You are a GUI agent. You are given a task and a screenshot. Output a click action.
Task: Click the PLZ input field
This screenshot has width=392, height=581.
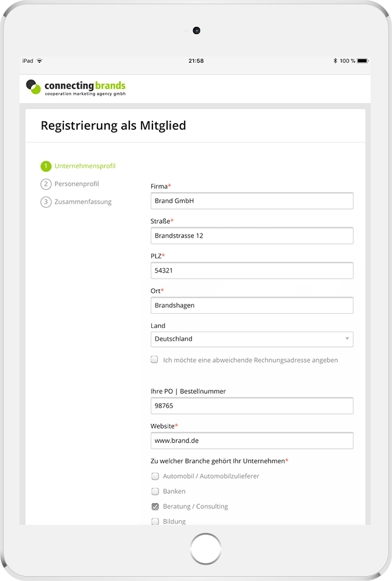point(251,270)
